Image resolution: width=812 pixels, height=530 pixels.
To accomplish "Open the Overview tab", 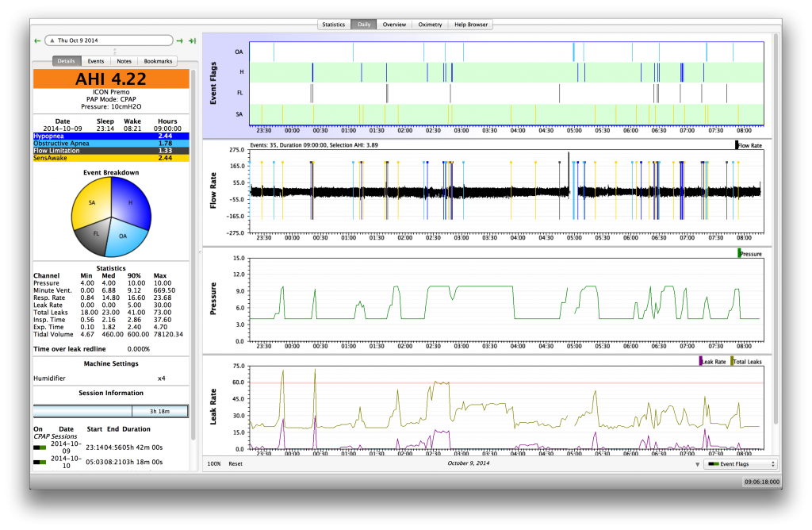I will 394,25.
